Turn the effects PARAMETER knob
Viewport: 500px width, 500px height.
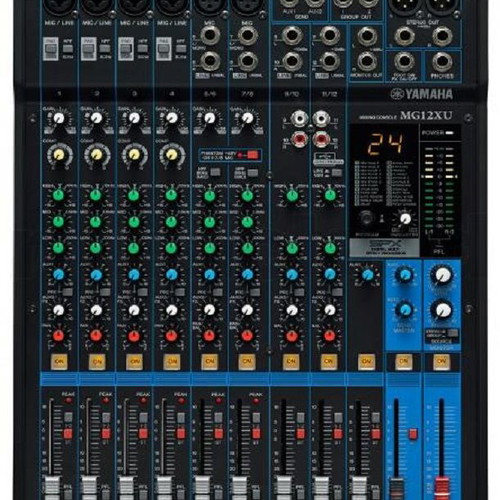405,219
